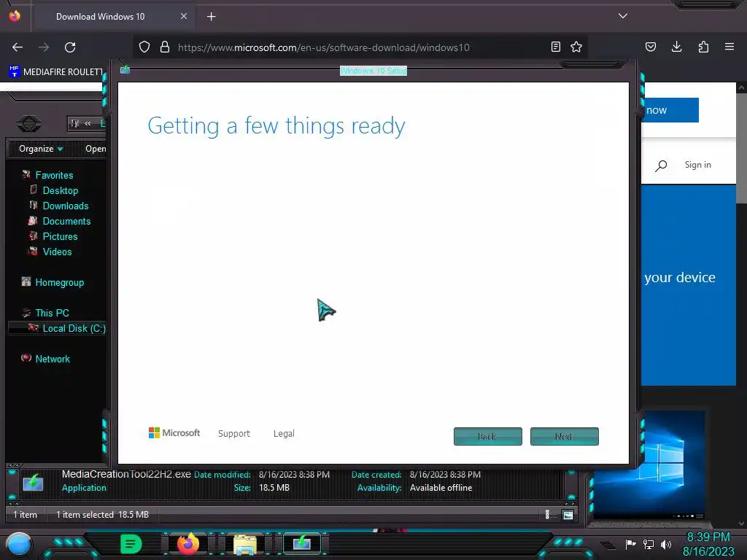This screenshot has width=747, height=560.
Task: Open a new Firefox tab
Action: tap(211, 17)
